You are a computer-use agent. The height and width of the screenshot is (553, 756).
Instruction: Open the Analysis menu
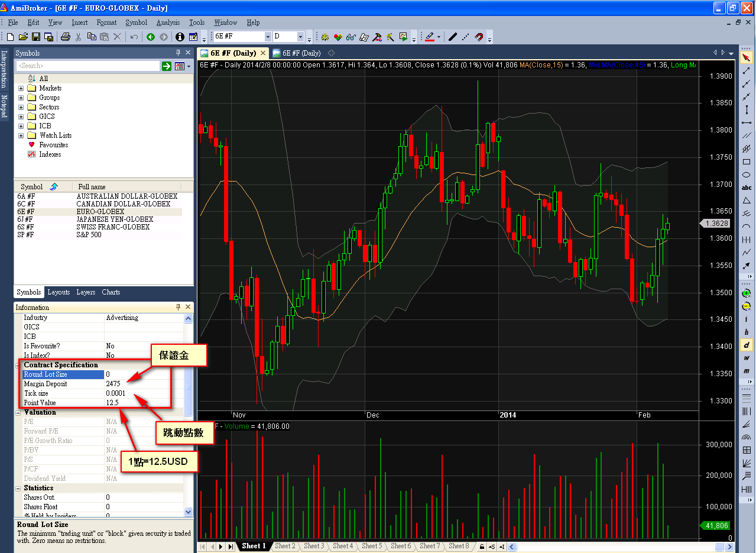pos(168,22)
